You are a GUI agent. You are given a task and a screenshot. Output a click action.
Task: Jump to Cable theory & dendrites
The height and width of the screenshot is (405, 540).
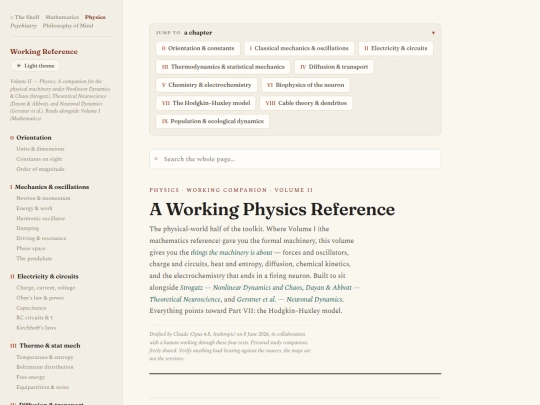click(306, 103)
